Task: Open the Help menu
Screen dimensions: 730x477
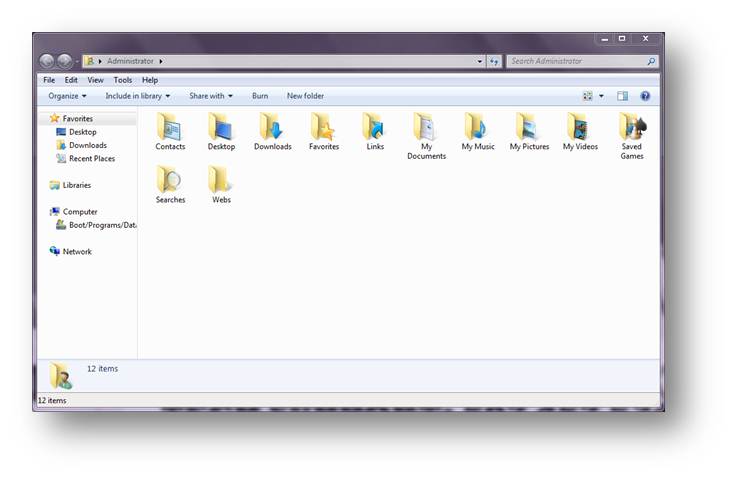Action: tap(150, 80)
